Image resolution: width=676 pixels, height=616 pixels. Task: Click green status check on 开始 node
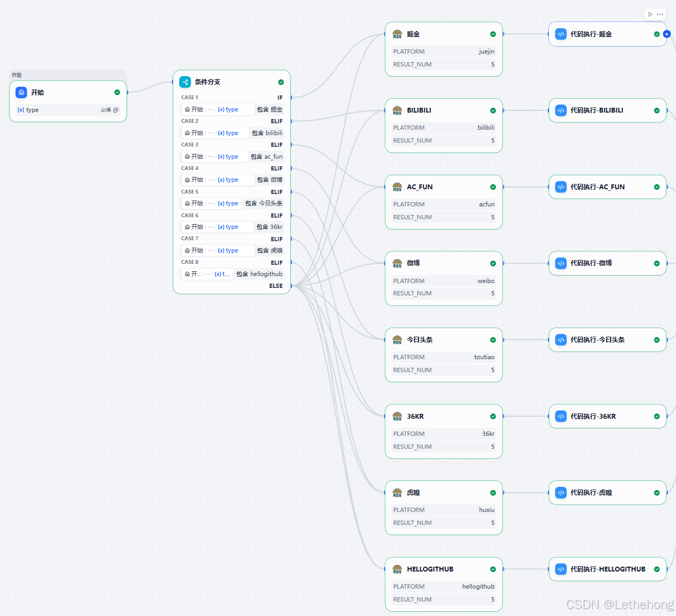(x=117, y=92)
